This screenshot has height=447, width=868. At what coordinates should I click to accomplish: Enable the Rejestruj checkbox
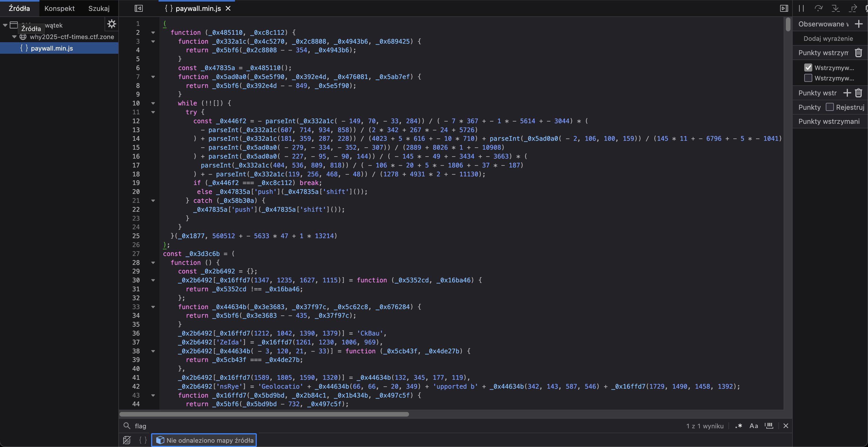tap(830, 107)
